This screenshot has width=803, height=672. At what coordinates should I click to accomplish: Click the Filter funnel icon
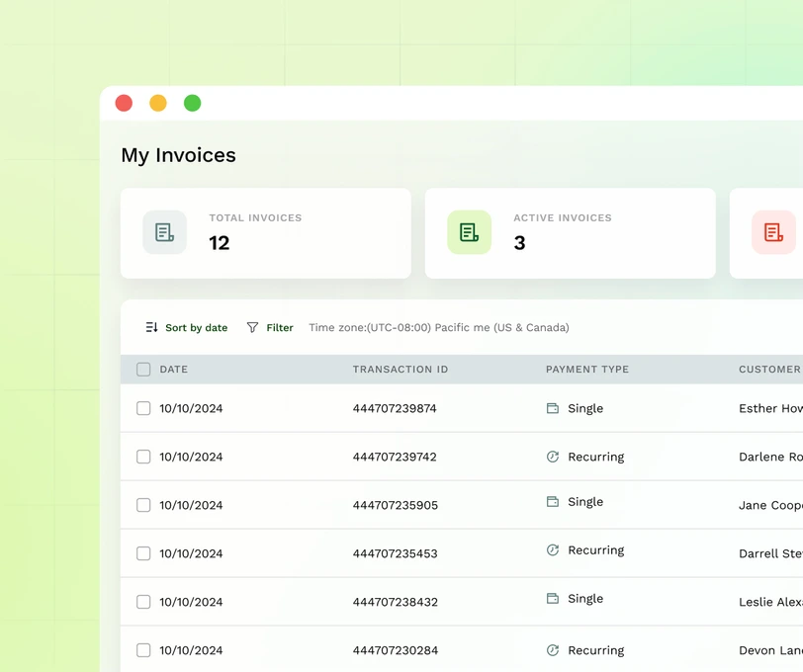(x=252, y=327)
